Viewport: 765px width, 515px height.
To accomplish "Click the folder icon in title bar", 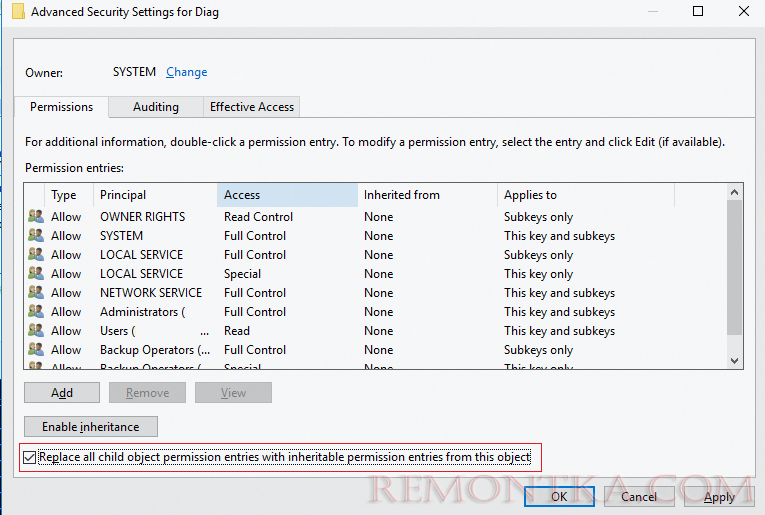I will [18, 11].
